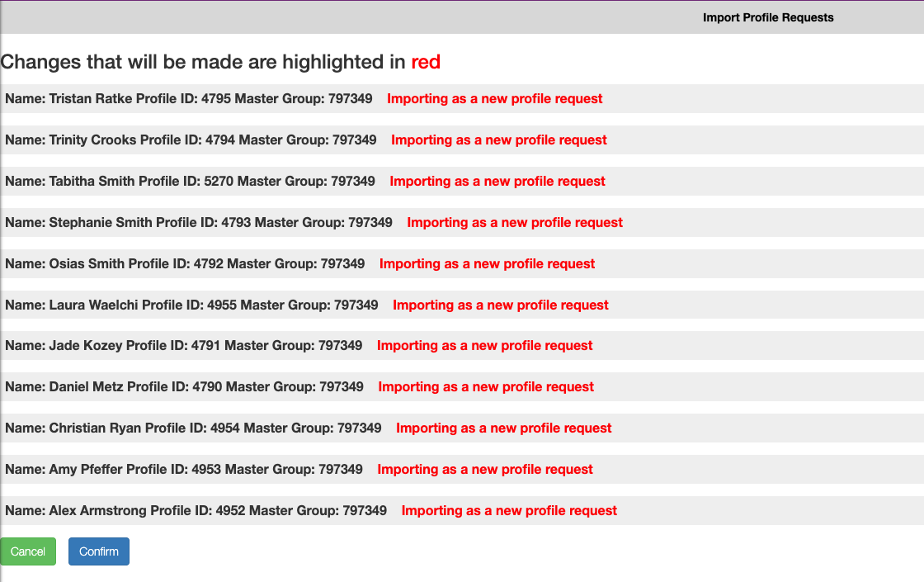Click red import status beside Tristan Ratke
Viewport: 924px width, 582px height.
click(x=494, y=99)
